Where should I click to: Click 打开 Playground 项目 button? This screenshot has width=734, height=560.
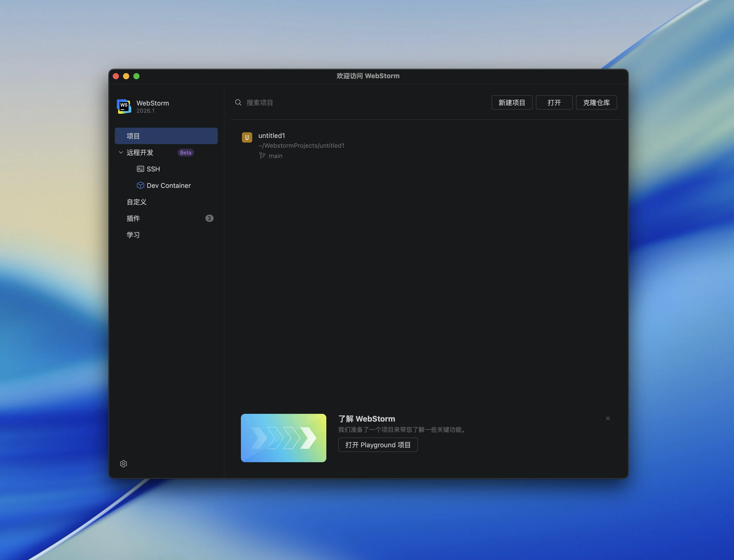tap(378, 445)
